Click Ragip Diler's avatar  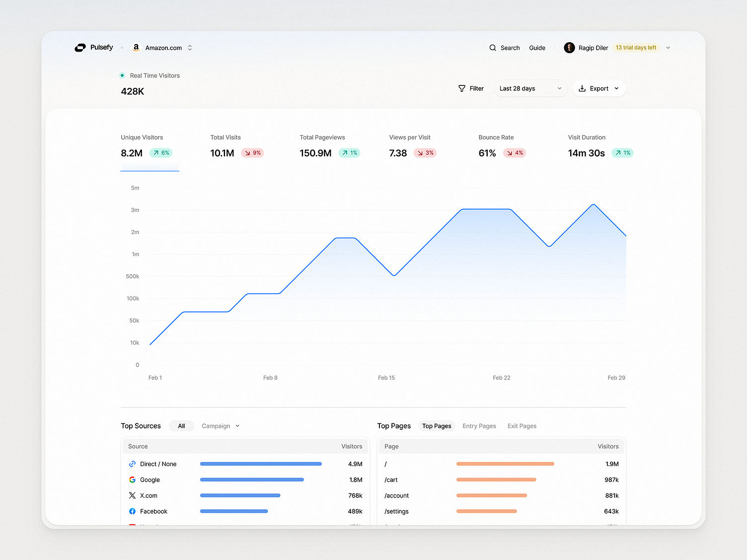point(569,48)
